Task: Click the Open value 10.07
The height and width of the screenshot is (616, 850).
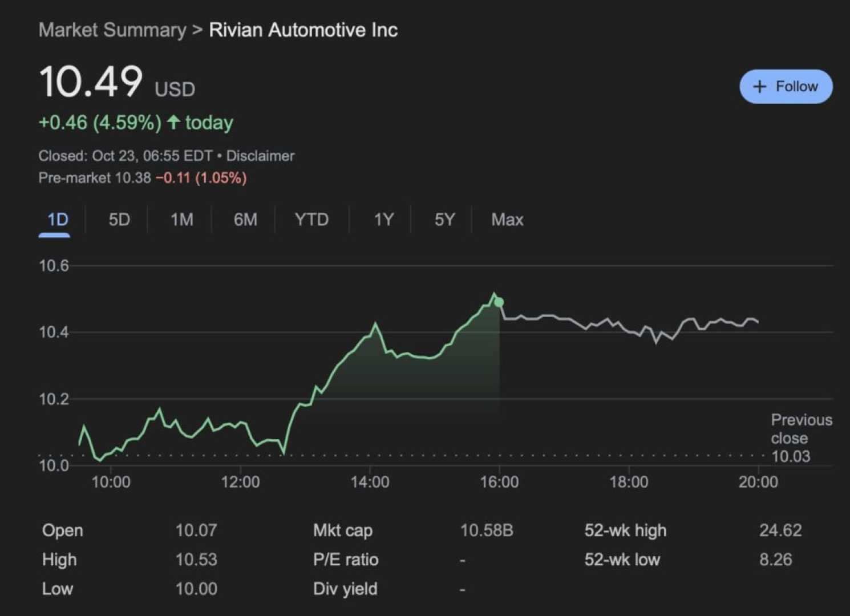Action: click(196, 530)
